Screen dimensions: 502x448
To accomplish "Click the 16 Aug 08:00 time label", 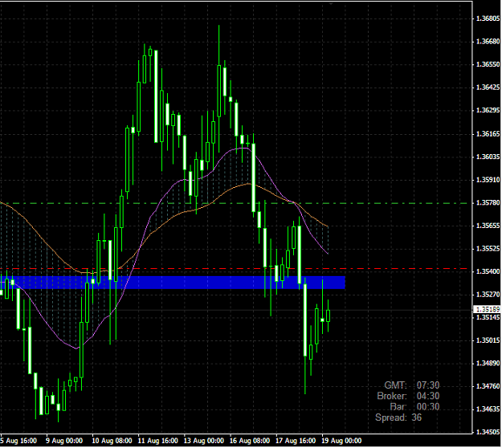I will [x=250, y=441].
